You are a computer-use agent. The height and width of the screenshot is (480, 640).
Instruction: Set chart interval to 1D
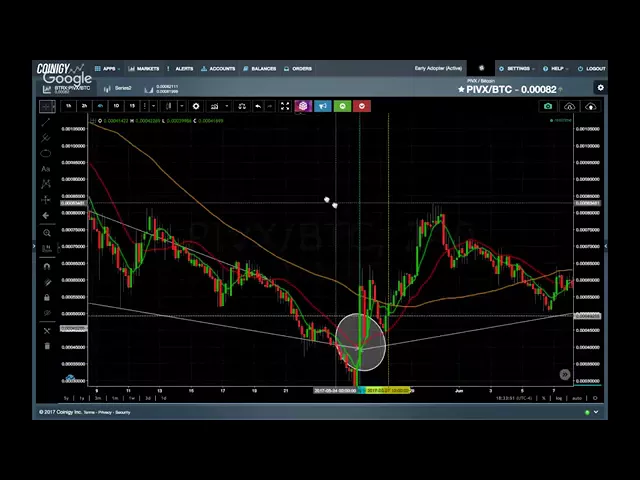click(x=116, y=106)
